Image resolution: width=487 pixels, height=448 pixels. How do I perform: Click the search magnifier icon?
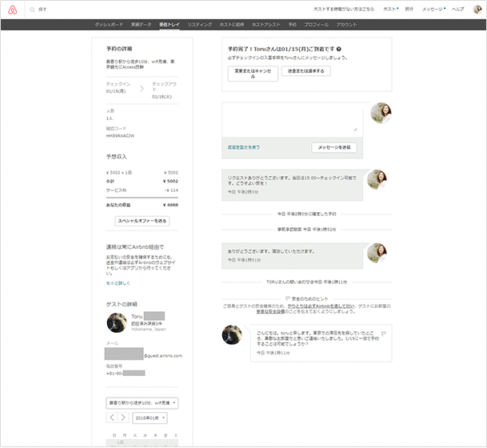point(32,9)
